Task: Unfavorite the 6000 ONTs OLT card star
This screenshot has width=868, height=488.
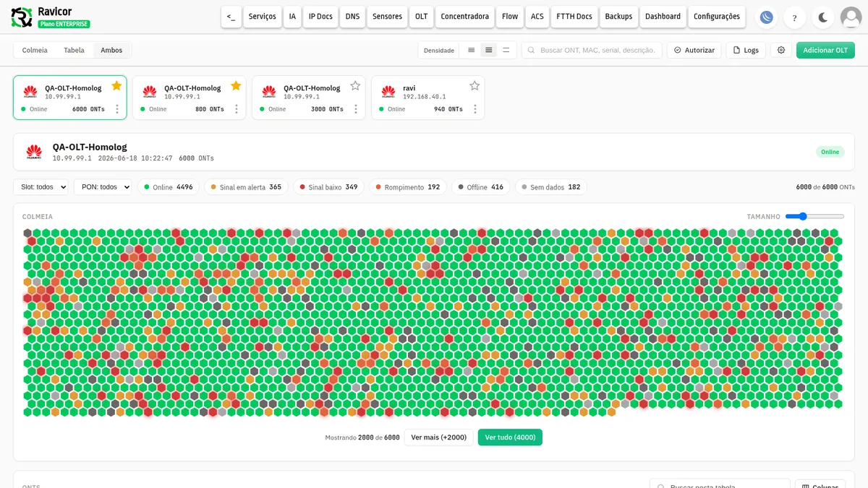Action: point(116,86)
